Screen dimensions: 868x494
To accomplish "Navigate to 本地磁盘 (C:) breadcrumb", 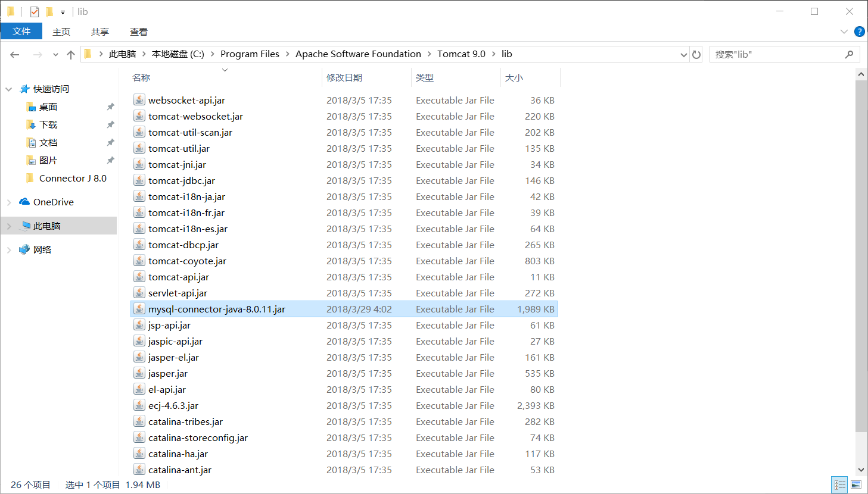I will point(178,54).
